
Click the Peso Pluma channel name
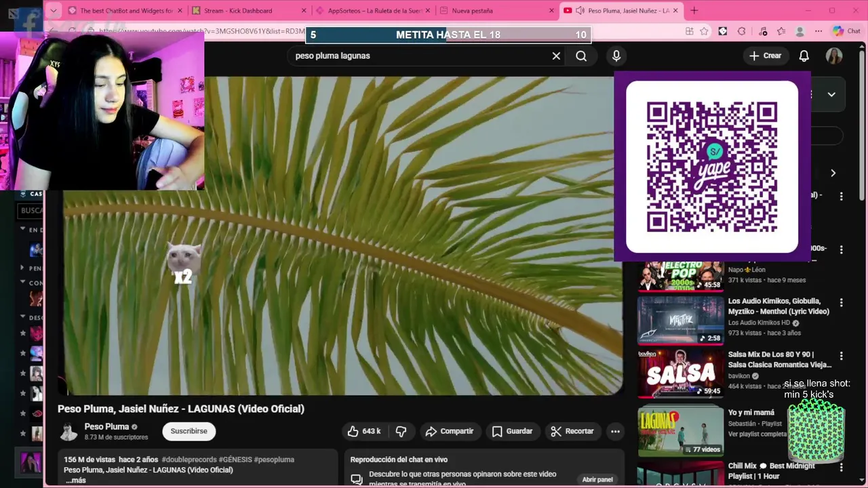point(106,426)
